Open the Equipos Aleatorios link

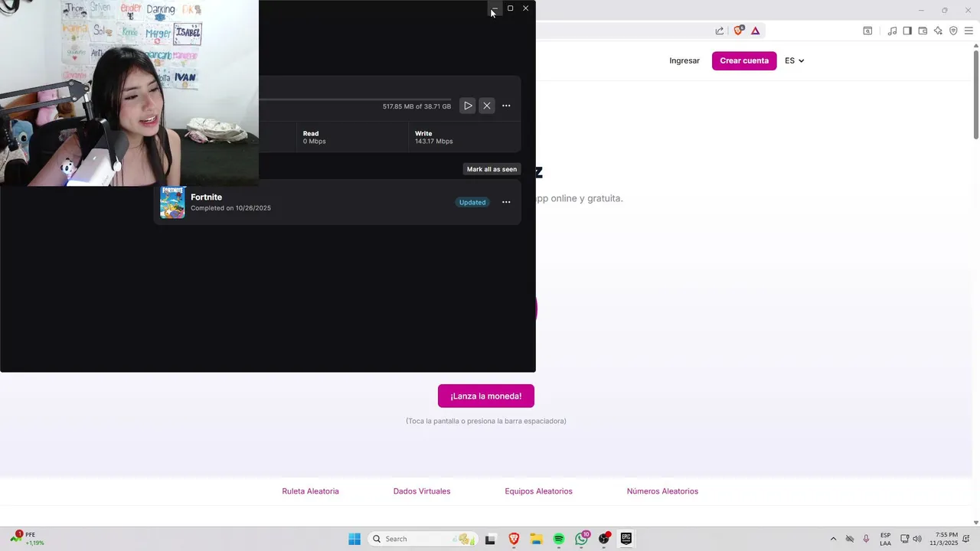pos(538,491)
